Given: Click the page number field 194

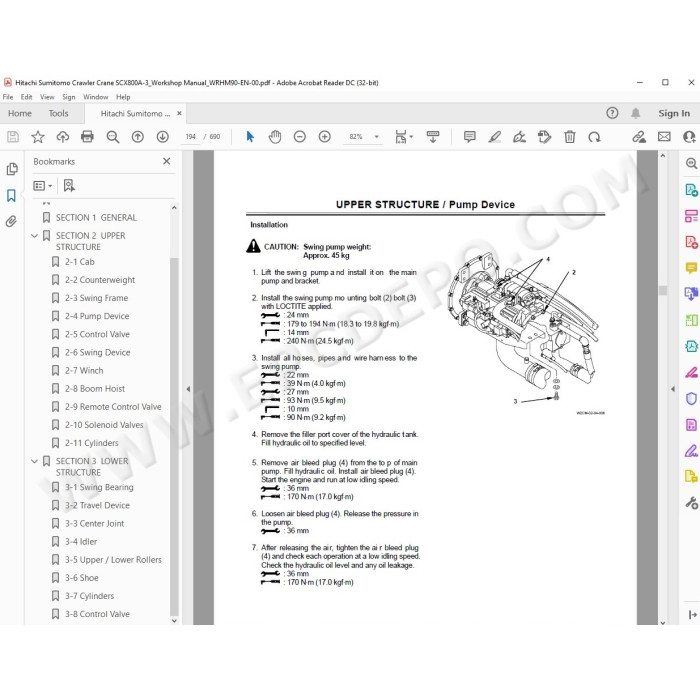Looking at the screenshot, I should (x=191, y=137).
